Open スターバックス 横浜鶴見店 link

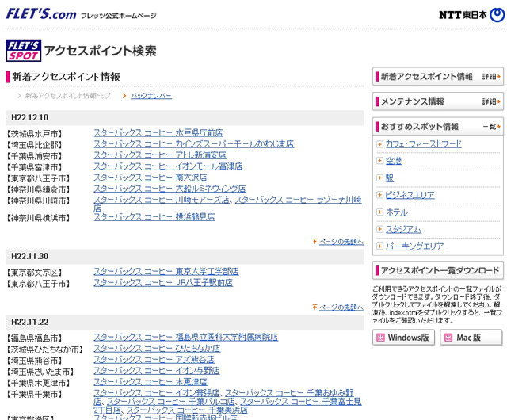click(x=154, y=217)
